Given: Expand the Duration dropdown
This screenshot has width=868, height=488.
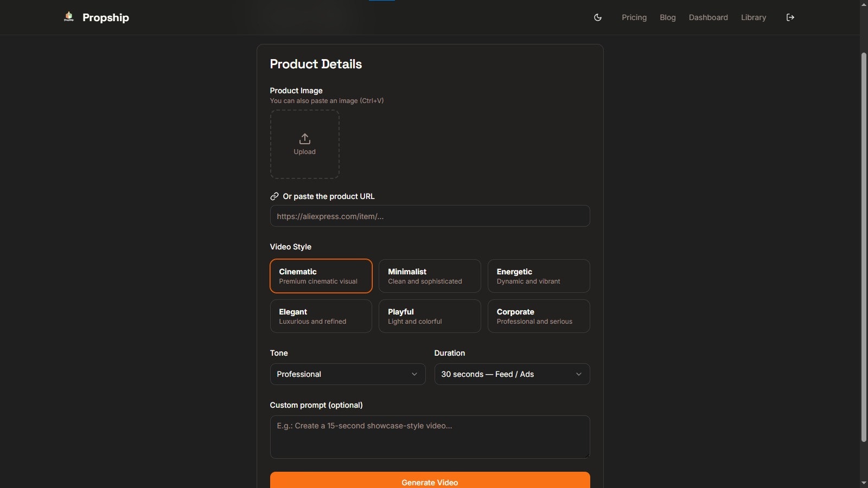Looking at the screenshot, I should pyautogui.click(x=512, y=374).
